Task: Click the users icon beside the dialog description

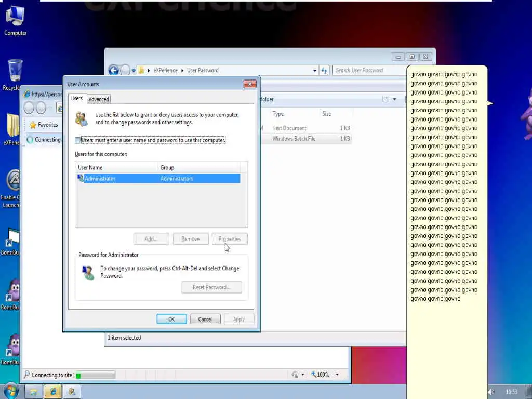Action: tap(82, 119)
